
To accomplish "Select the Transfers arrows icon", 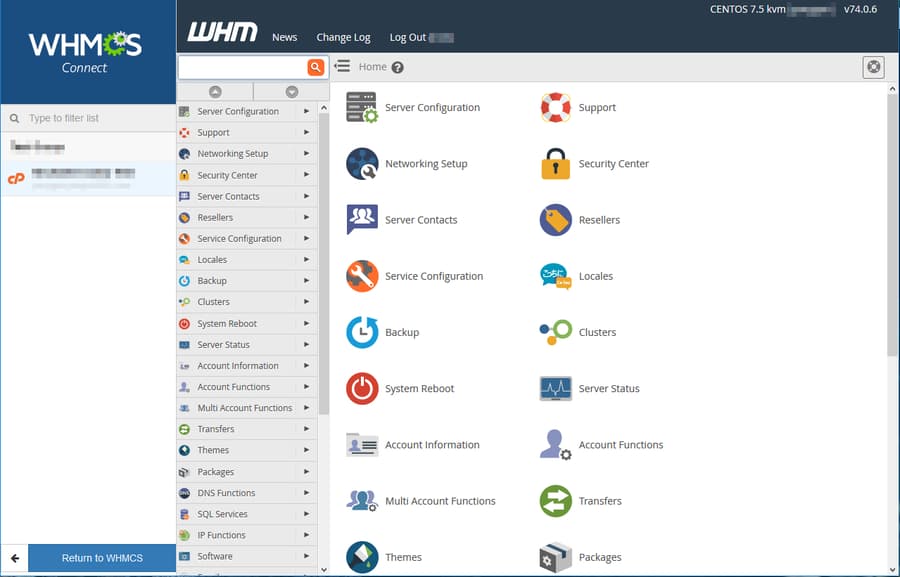I will pos(556,499).
